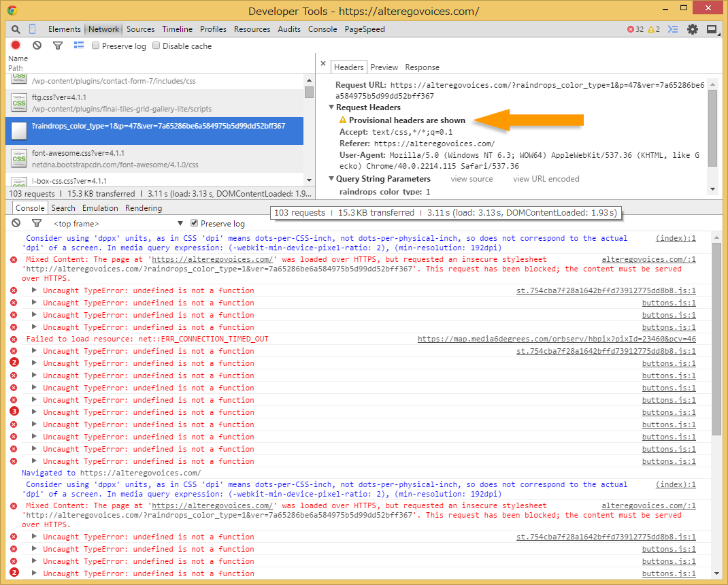This screenshot has width=728, height=585.
Task: Open the first (index):1 source link
Action: point(676,238)
